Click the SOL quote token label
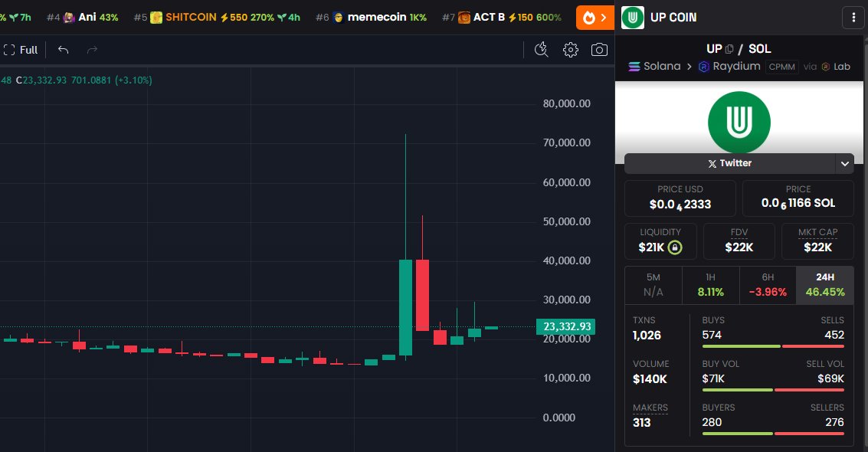Image resolution: width=868 pixels, height=452 pixels. 759,49
